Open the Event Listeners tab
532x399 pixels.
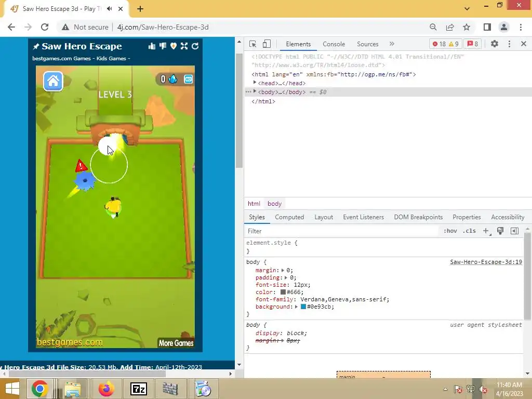363,217
